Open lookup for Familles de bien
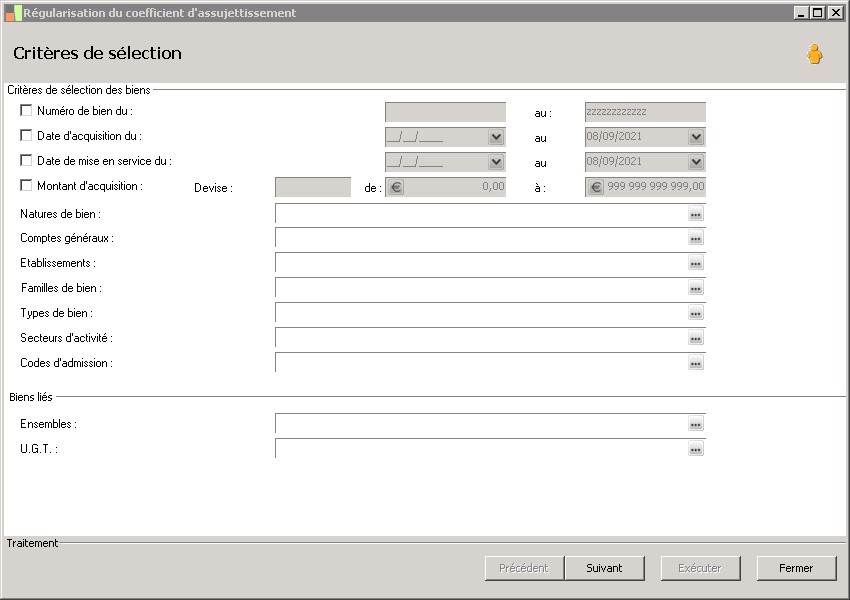This screenshot has width=850, height=600. point(696,289)
